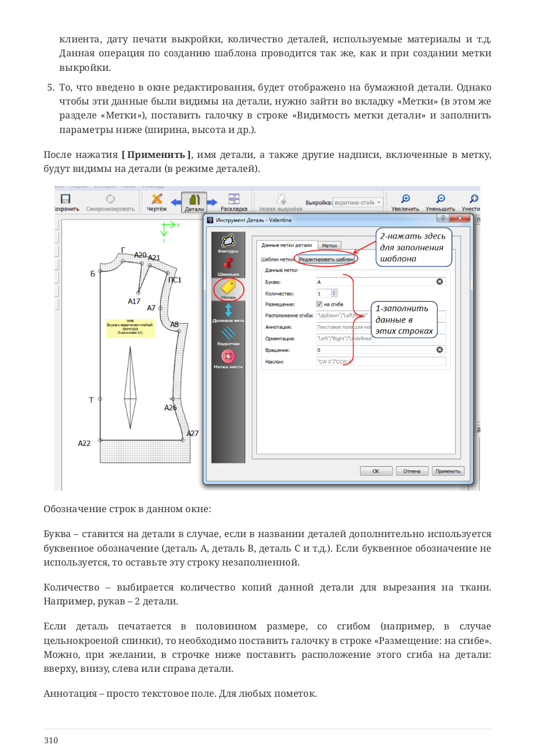The image size is (535, 756).
Task: Select the Долевая нить section
Action: (228, 313)
